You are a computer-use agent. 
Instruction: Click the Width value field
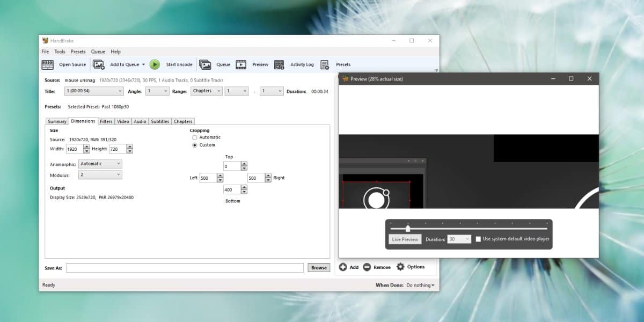click(x=75, y=149)
